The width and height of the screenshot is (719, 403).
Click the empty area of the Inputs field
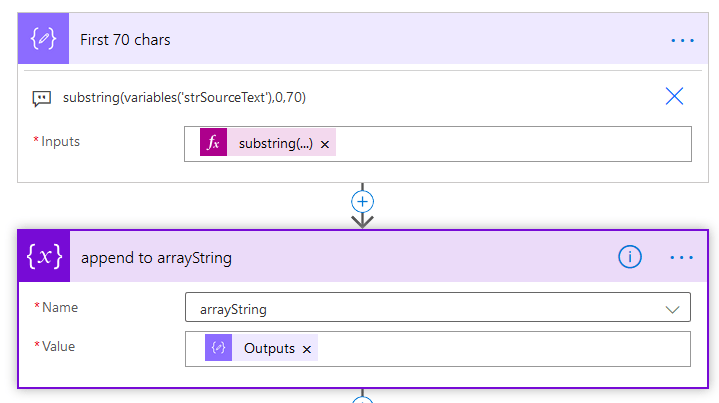pos(510,143)
